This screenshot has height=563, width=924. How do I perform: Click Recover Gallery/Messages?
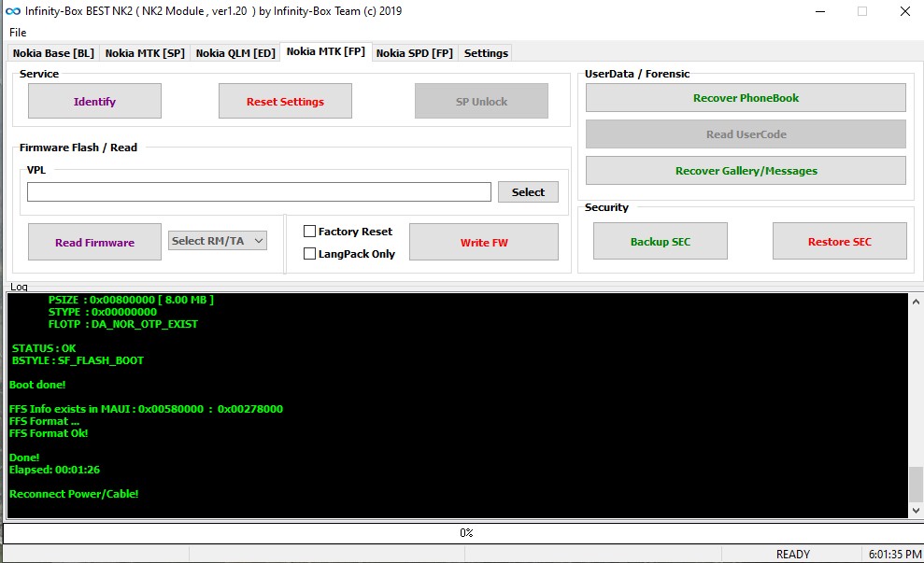[746, 171]
